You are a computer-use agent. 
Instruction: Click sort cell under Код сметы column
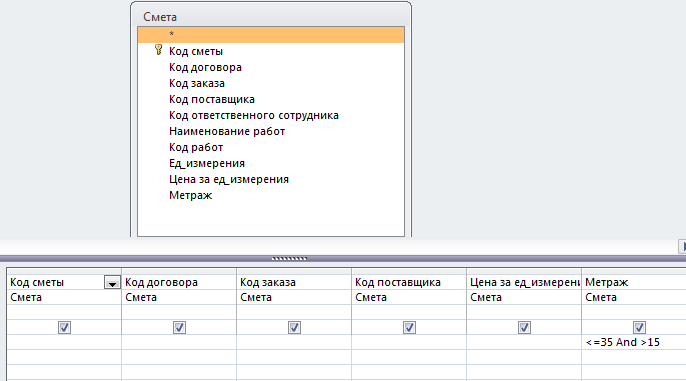[x=64, y=312]
